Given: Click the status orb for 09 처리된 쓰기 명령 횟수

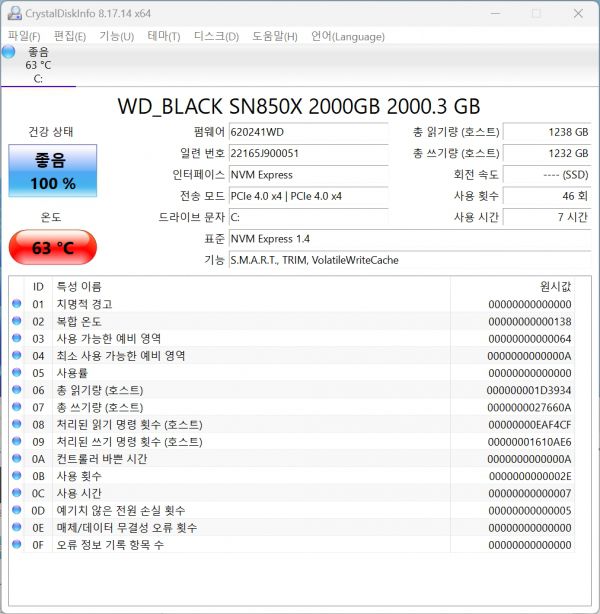Looking at the screenshot, I should [x=16, y=441].
